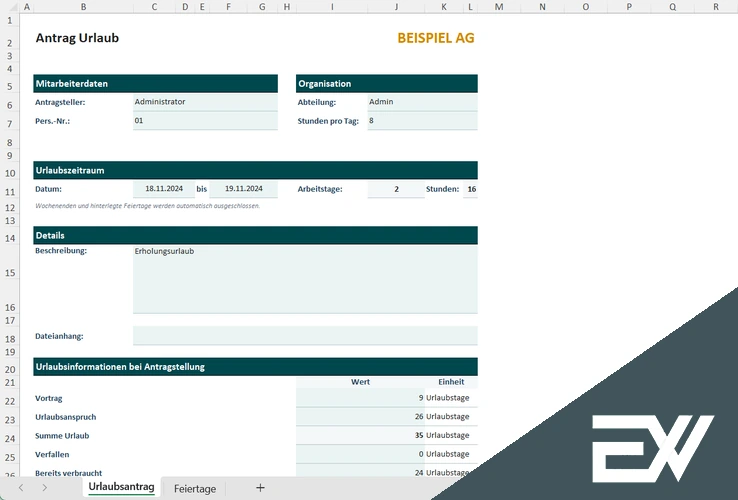The width and height of the screenshot is (738, 500).
Task: Click column header M
Action: (x=498, y=6)
